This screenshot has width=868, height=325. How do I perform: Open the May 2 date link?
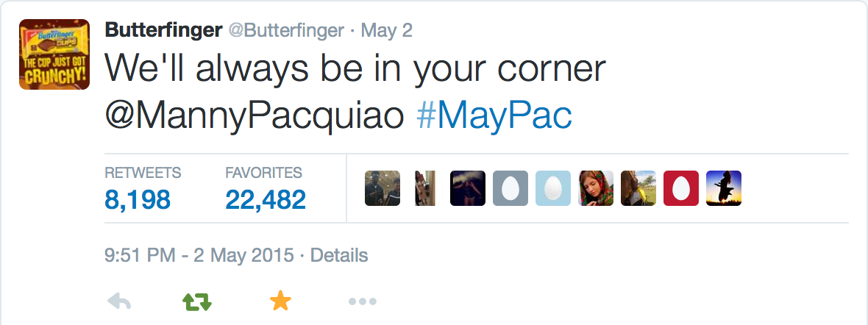(386, 30)
